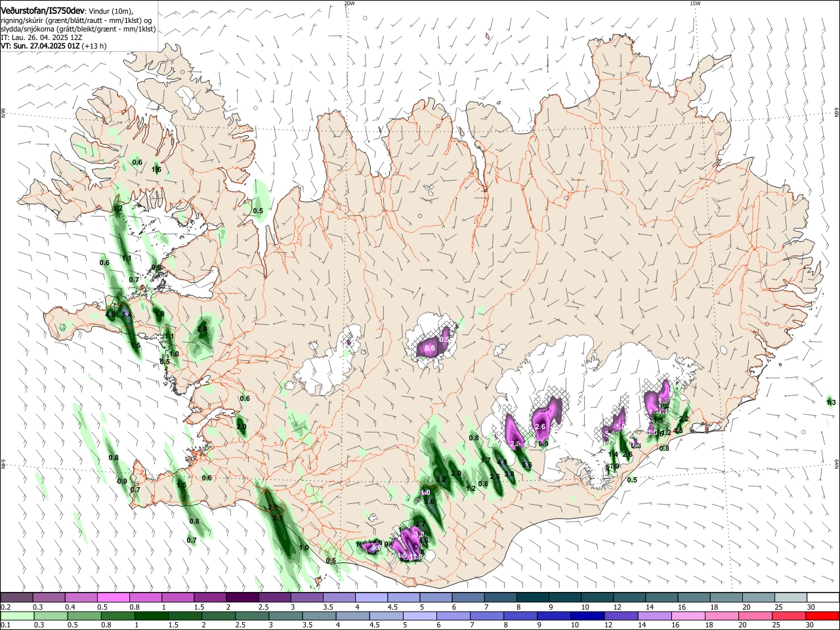The height and width of the screenshot is (630, 840).
Task: Choose the 20–25 pink swatch in lower legend
Action: point(756,616)
